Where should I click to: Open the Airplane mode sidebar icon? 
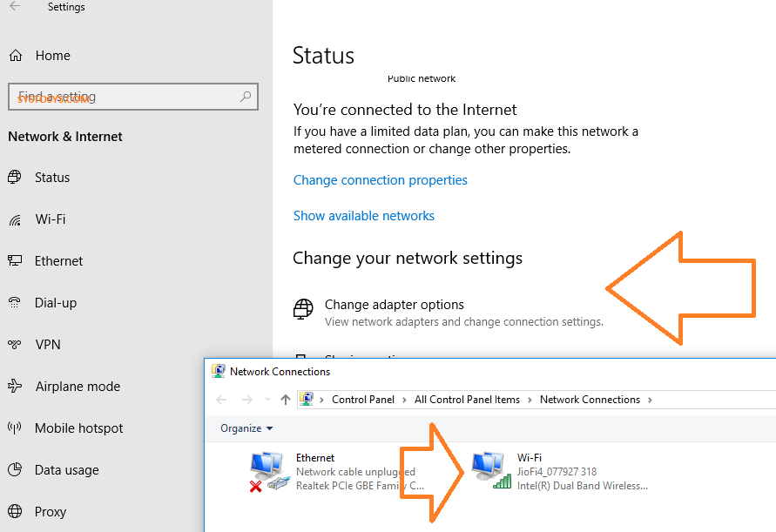(x=15, y=387)
